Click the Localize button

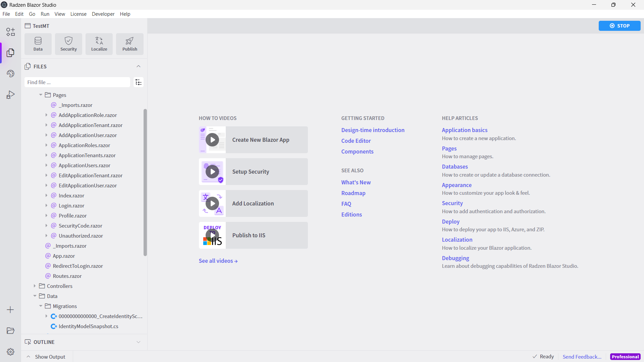pos(99,44)
